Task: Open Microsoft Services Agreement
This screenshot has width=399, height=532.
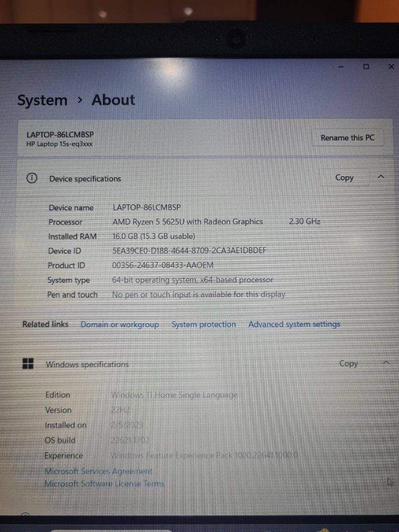Action: 99,471
